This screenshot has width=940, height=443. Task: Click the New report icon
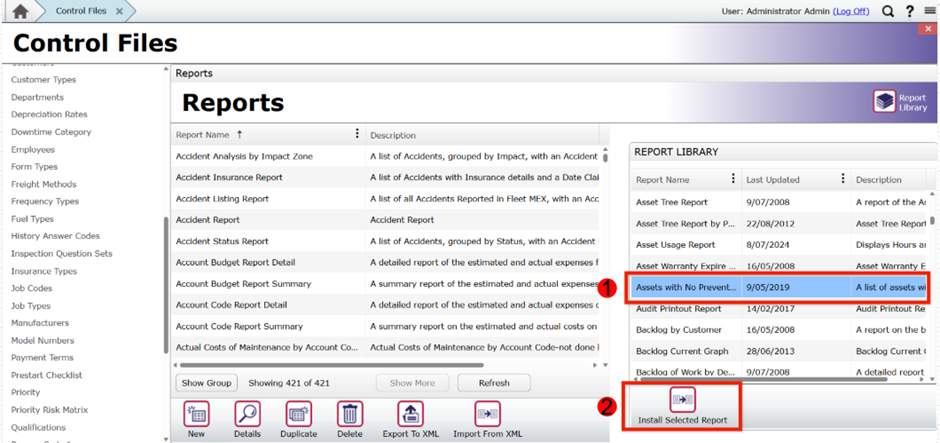(x=197, y=418)
